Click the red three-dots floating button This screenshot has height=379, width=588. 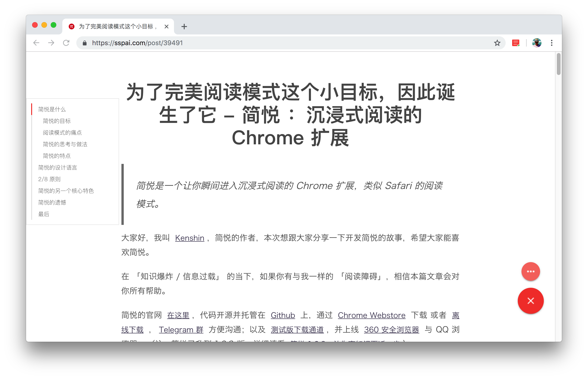click(x=531, y=271)
